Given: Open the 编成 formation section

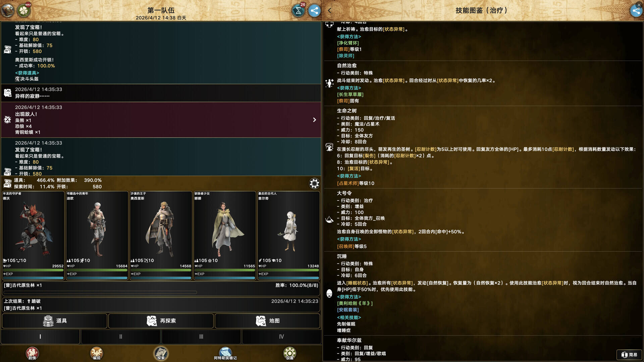Looking at the screenshot, I should click(97, 353).
